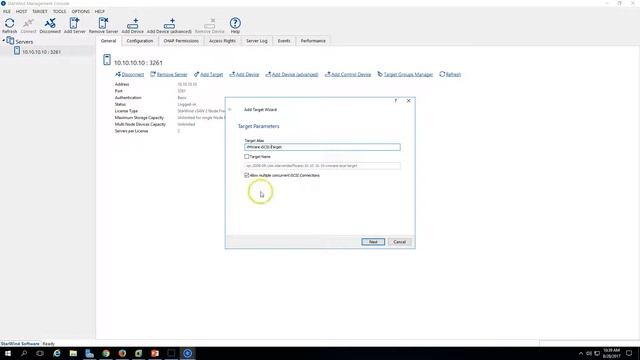This screenshot has width=640, height=360.
Task: Open the HOST menu
Action: pyautogui.click(x=21, y=11)
